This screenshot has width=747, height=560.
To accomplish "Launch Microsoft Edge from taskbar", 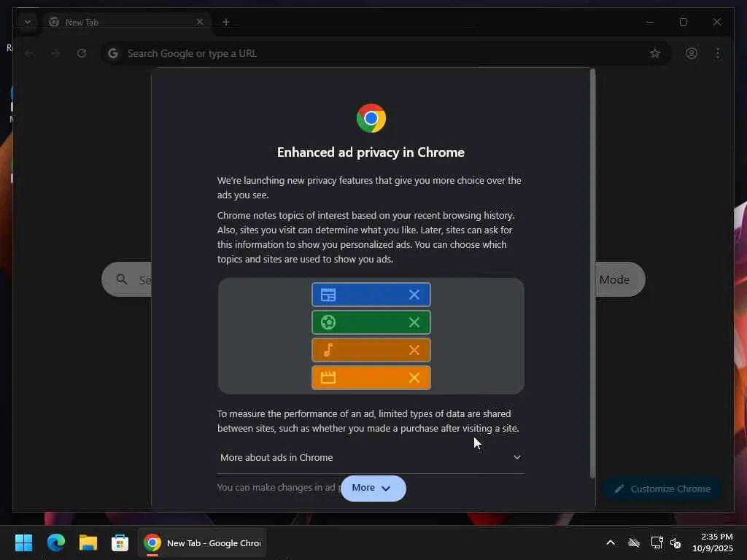I will (x=55, y=542).
